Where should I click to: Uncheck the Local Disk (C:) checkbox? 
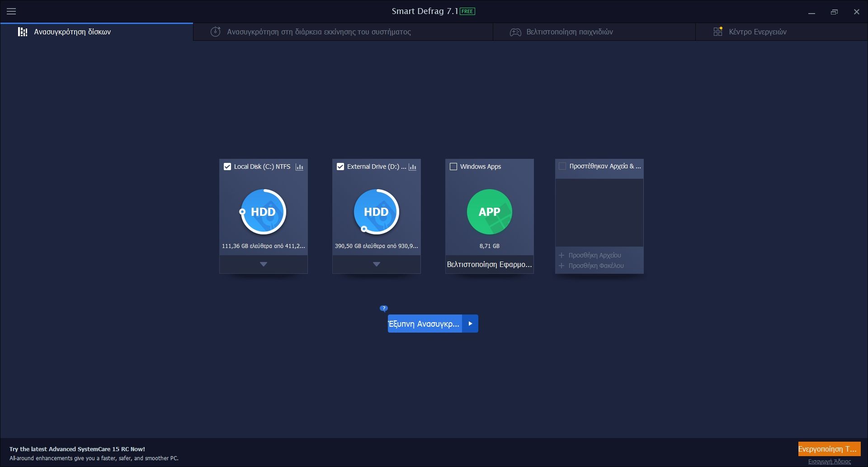coord(227,167)
